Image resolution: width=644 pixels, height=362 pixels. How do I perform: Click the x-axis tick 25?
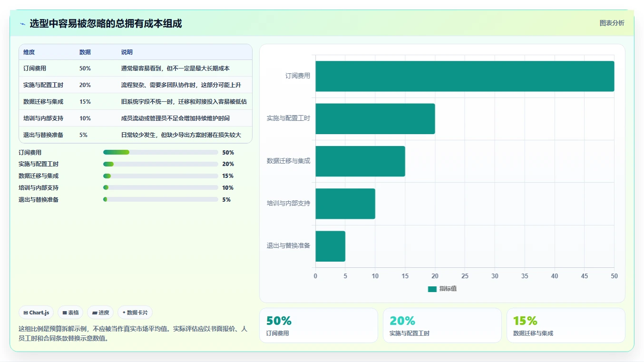(x=465, y=276)
